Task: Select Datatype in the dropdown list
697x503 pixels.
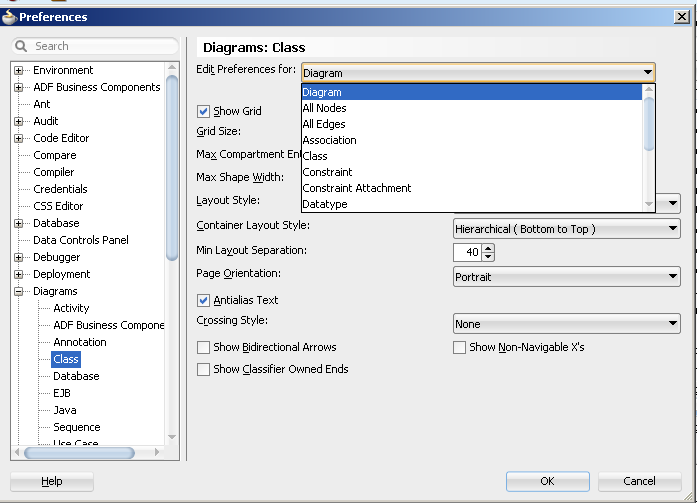Action: point(472,204)
